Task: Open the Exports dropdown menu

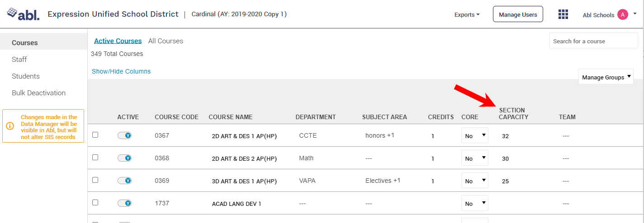Action: pos(467,15)
